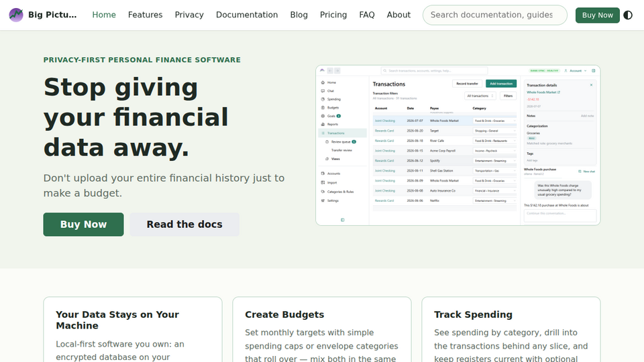Screen dimensions: 644x362
Task: Toggle the dark/light theme icon
Action: point(628,15)
